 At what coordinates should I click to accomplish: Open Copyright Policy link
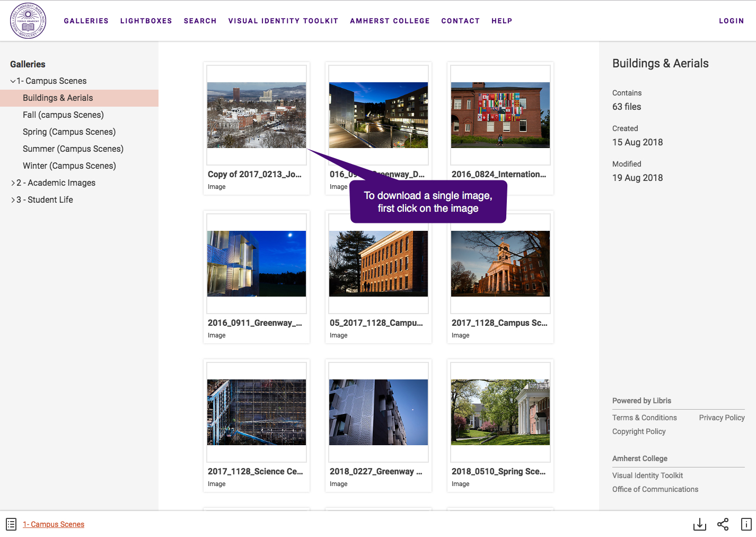(x=639, y=431)
